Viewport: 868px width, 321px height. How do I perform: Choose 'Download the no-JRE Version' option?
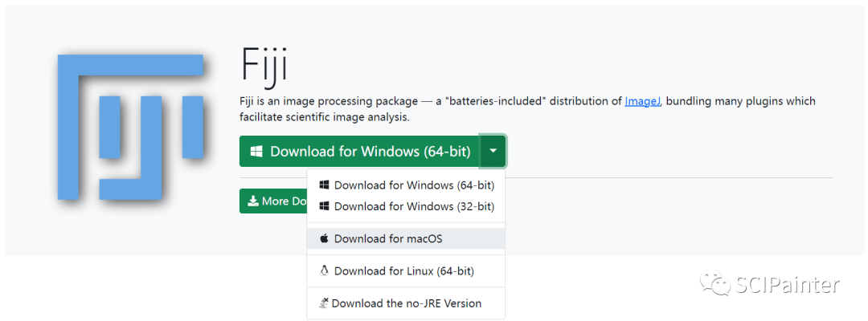(406, 303)
